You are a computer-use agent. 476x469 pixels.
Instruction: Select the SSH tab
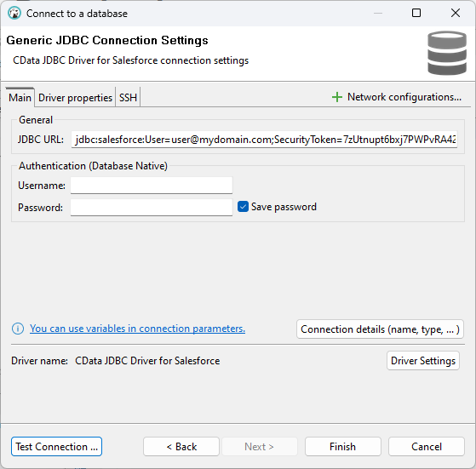click(128, 98)
